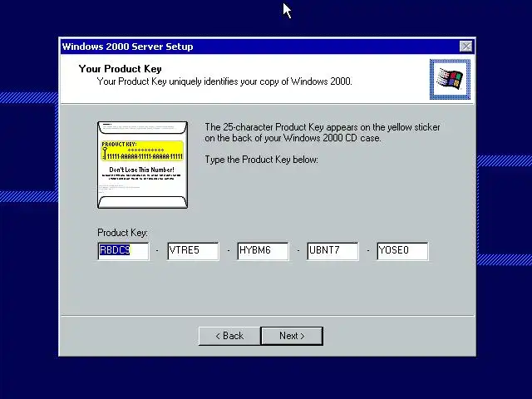This screenshot has height=399, width=532.
Task: Go back with the Back button
Action: coord(229,336)
